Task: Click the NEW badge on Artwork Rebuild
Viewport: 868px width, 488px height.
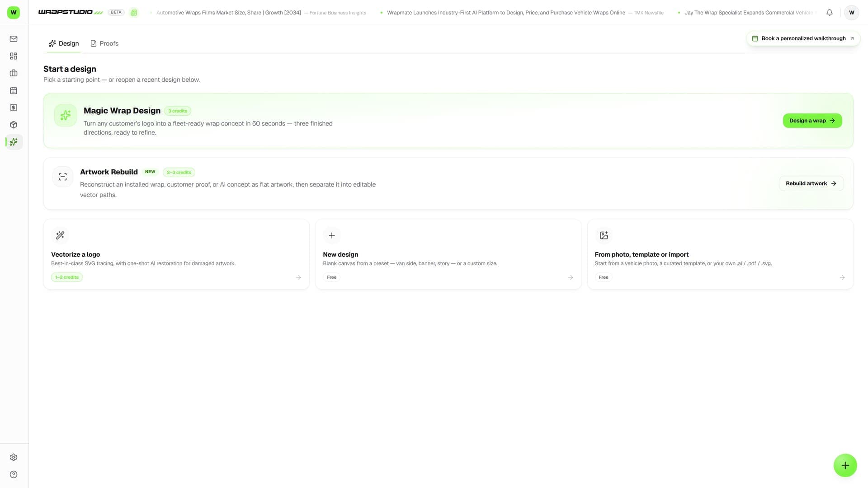Action: [150, 172]
